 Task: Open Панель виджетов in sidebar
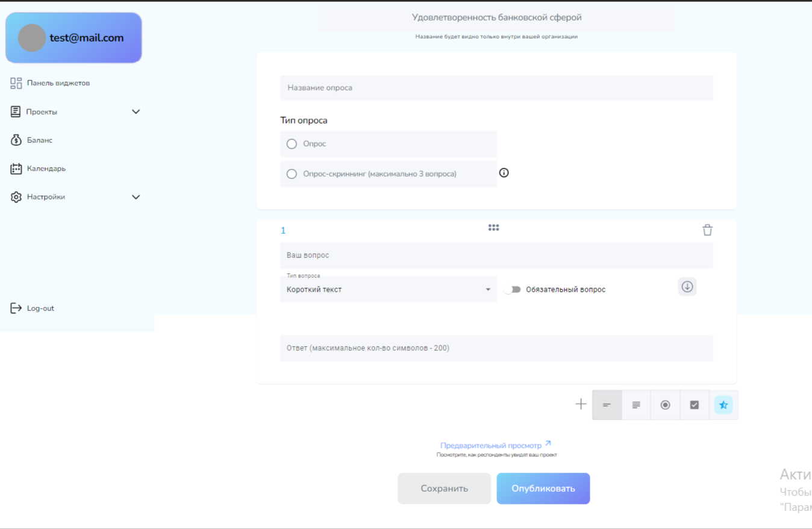point(58,83)
